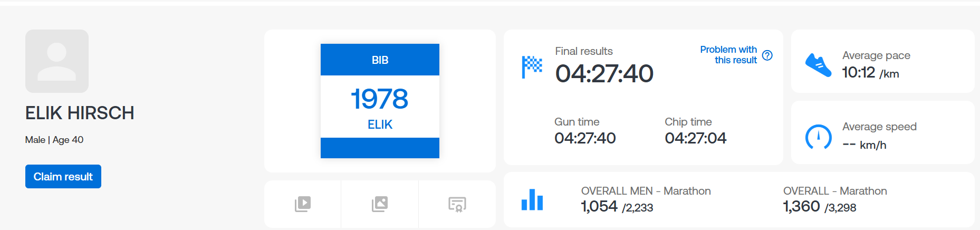Image resolution: width=980 pixels, height=230 pixels.
Task: Select the ELIK HIRSCH runner name
Action: tap(80, 113)
